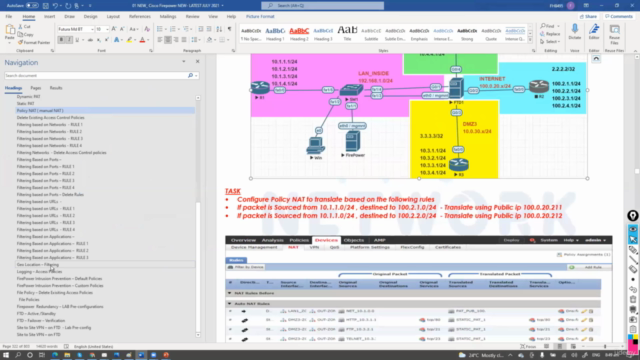The height and width of the screenshot is (360, 640).
Task: Click the Text Effects icon
Action: point(116,40)
